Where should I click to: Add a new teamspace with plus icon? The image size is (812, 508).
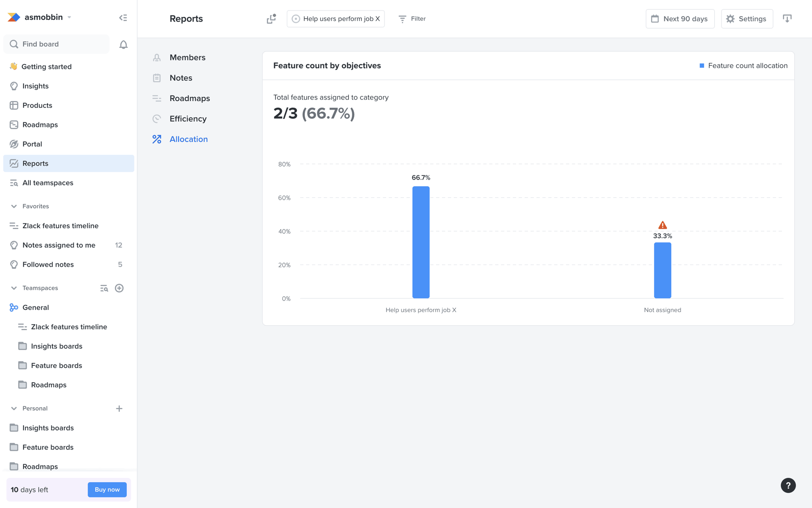pyautogui.click(x=119, y=288)
